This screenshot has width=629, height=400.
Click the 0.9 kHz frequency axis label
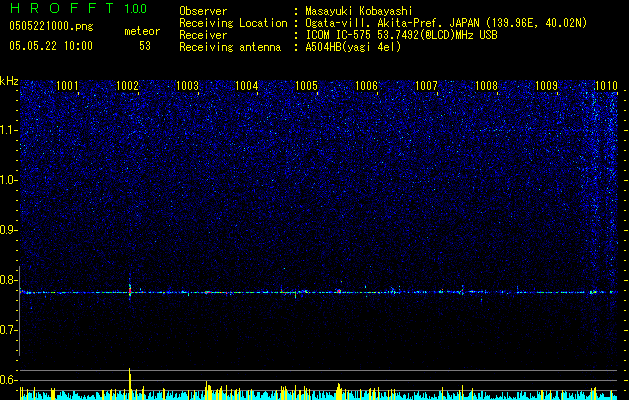[x=8, y=230]
